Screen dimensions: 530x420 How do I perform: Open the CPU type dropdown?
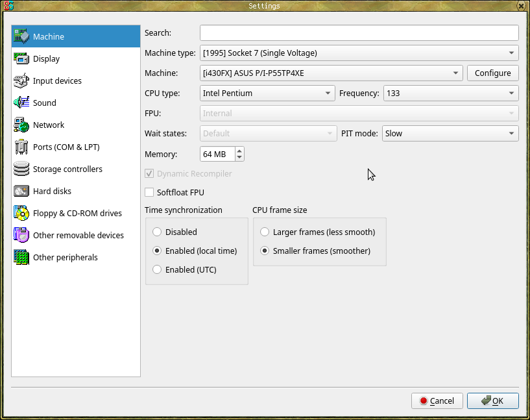(x=267, y=93)
